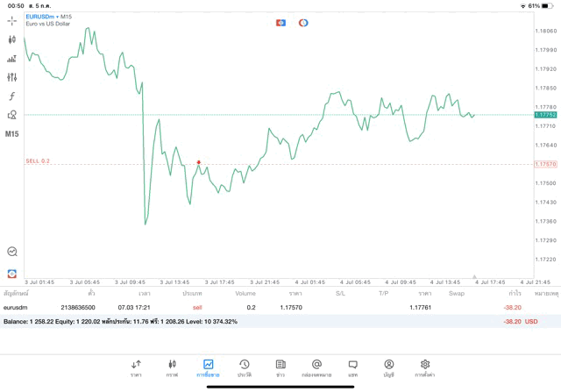
Task: Change chart type with the candlestick icon
Action: pyautogui.click(x=11, y=39)
